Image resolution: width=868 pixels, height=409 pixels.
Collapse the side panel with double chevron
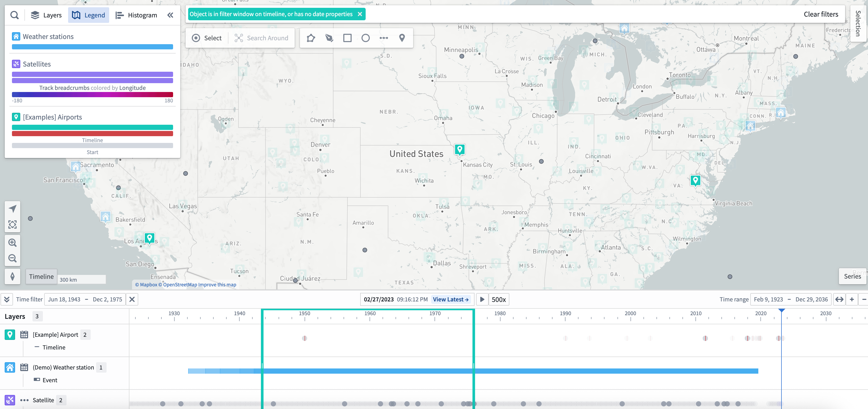click(170, 15)
